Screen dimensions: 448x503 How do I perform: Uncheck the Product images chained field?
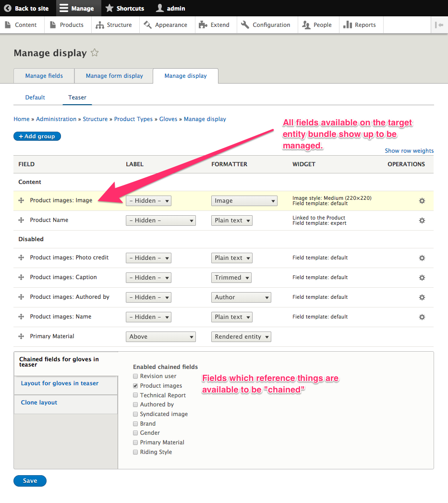tap(135, 385)
